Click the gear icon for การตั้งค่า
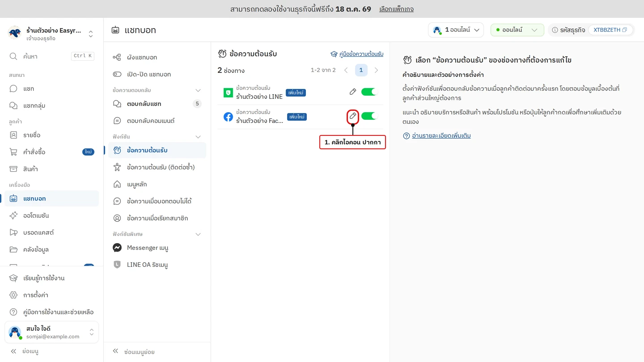Screen dimensions: 644x362 point(13,295)
